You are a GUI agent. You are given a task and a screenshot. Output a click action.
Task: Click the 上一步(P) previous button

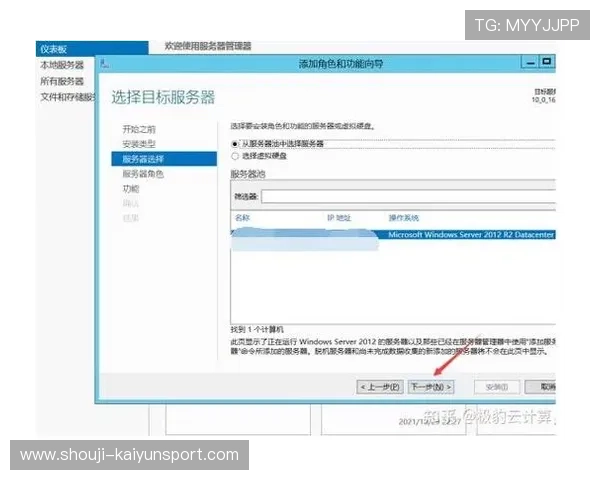[380, 387]
